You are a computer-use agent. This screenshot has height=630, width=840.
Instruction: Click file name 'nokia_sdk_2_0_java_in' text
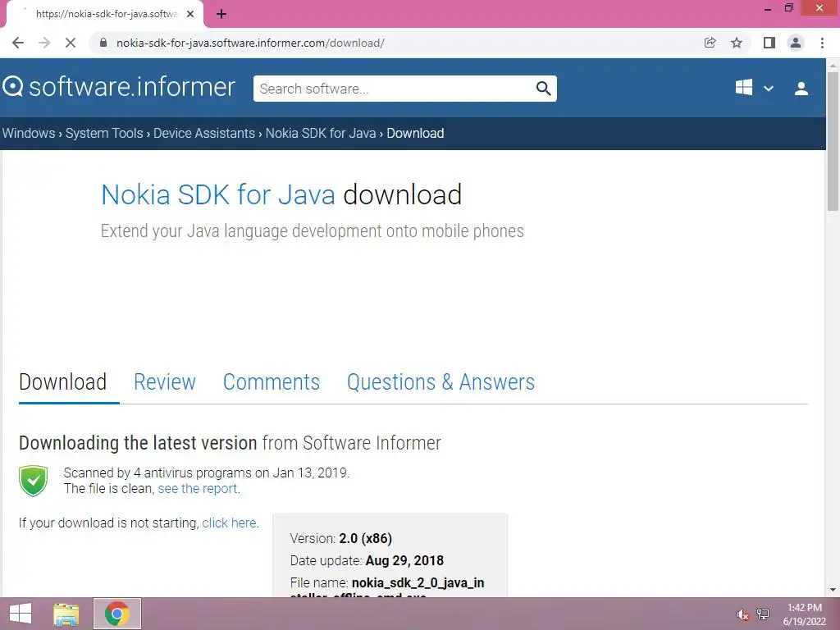418,582
